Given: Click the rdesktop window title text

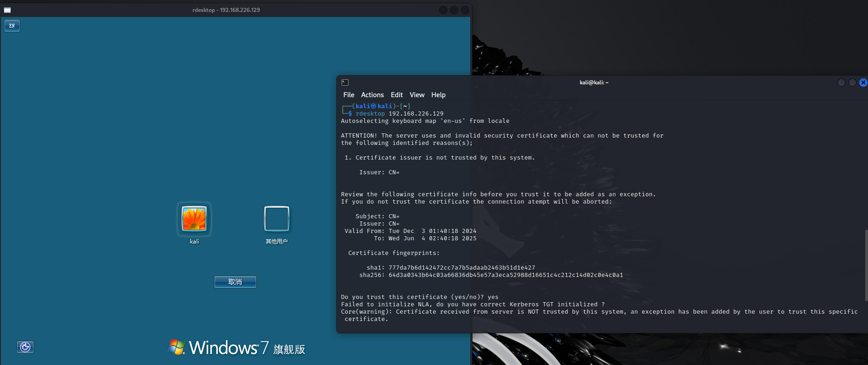Looking at the screenshot, I should point(226,10).
